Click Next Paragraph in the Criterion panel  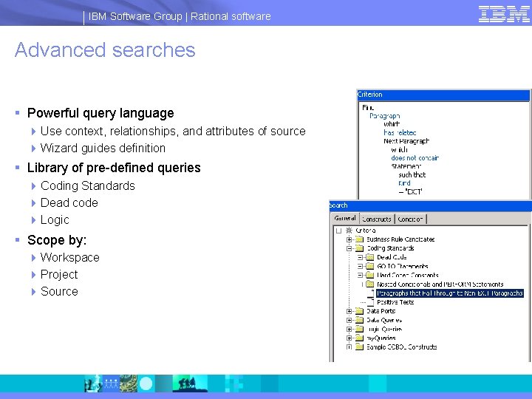click(x=406, y=141)
